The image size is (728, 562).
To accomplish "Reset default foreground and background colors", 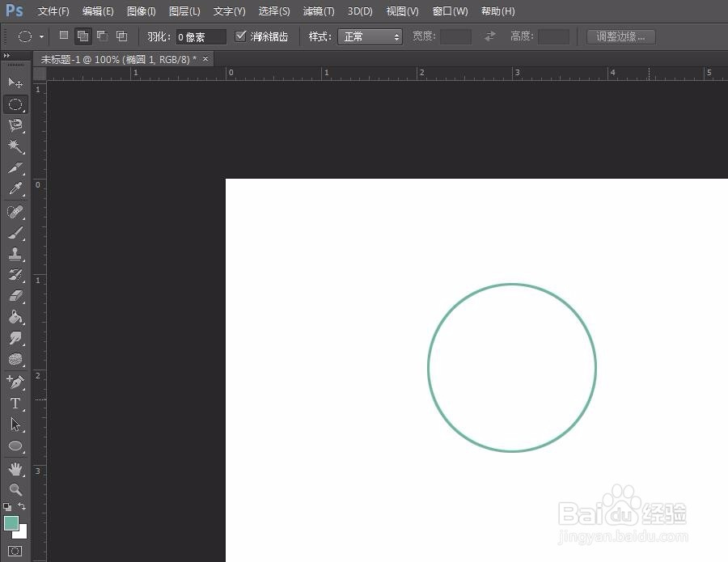I will pos(7,506).
